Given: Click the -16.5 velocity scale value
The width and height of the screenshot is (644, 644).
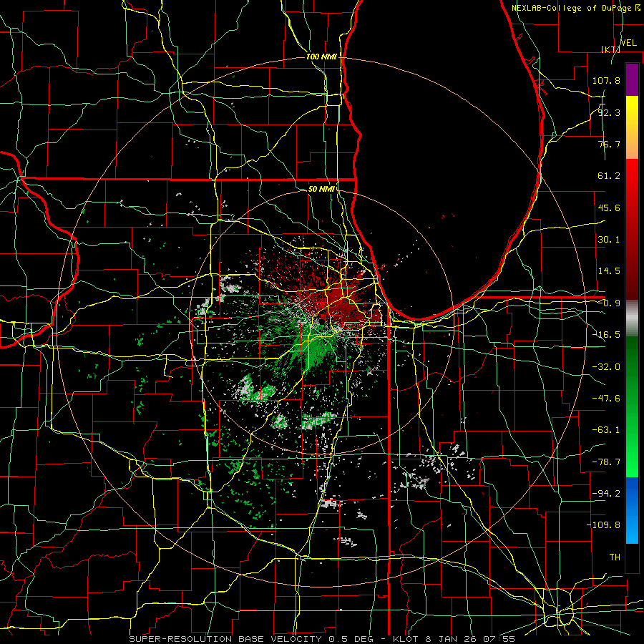Looking at the screenshot, I should (606, 335).
